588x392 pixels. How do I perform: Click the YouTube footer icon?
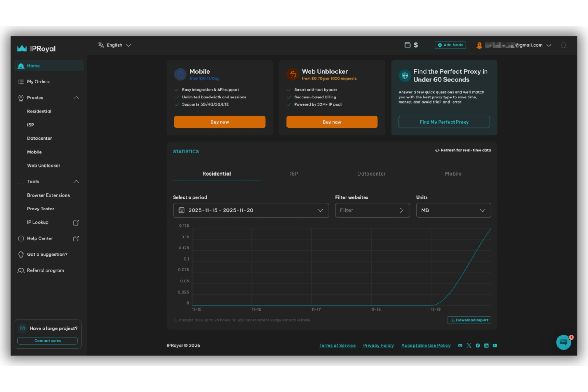(495, 346)
